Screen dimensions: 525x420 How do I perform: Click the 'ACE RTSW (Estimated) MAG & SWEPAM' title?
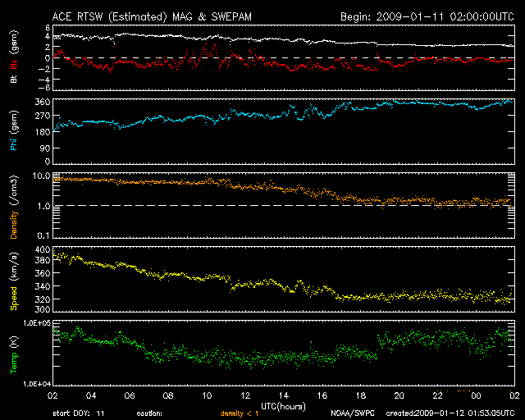tap(152, 16)
